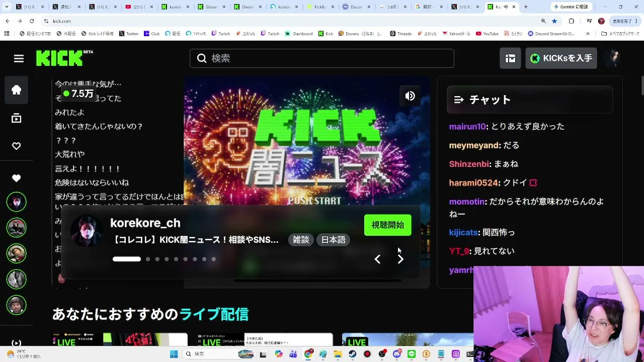Viewport: 644px width, 362px height.
Task: Go to Home via the sidebar house icon
Action: click(17, 90)
